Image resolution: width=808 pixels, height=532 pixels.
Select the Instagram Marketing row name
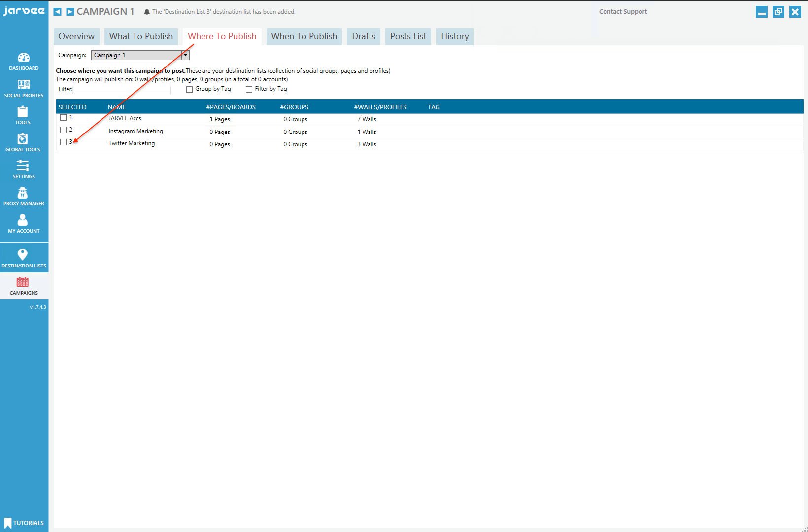click(x=135, y=131)
